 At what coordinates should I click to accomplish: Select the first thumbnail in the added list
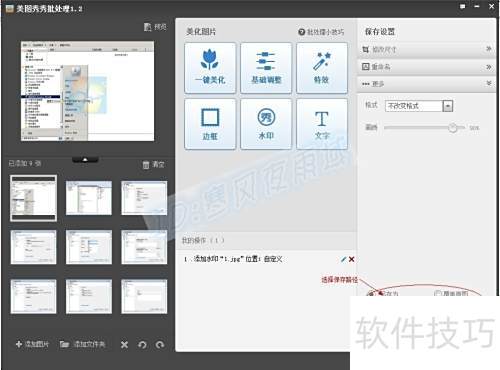pos(33,198)
